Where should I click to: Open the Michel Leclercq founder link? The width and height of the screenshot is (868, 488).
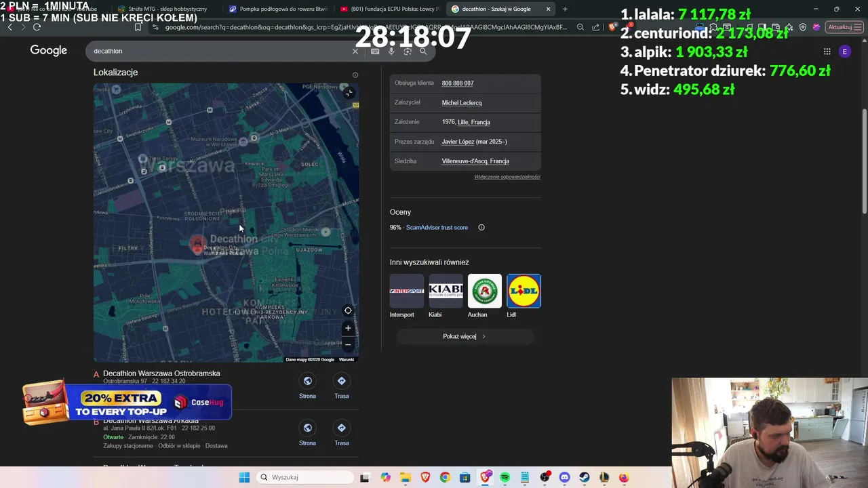click(462, 103)
